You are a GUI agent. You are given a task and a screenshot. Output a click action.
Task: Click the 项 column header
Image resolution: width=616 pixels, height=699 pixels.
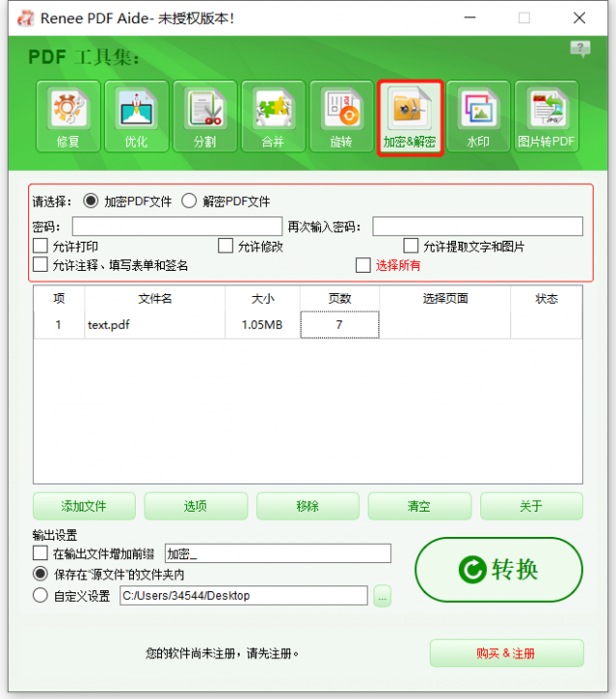coord(59,298)
